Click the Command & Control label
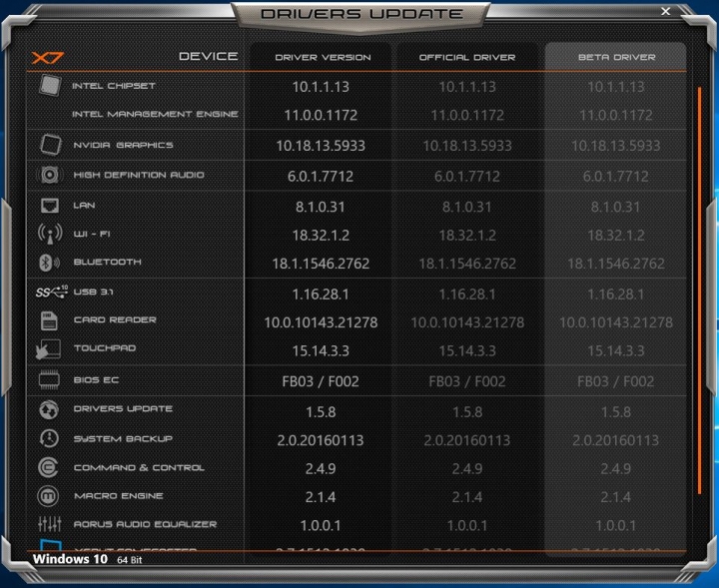 (139, 467)
